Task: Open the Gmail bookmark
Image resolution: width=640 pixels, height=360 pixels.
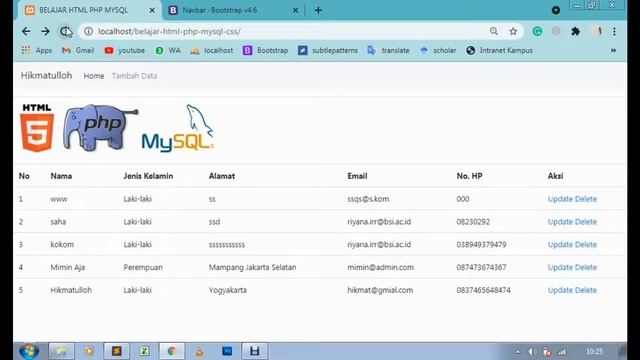Action: 78,51
